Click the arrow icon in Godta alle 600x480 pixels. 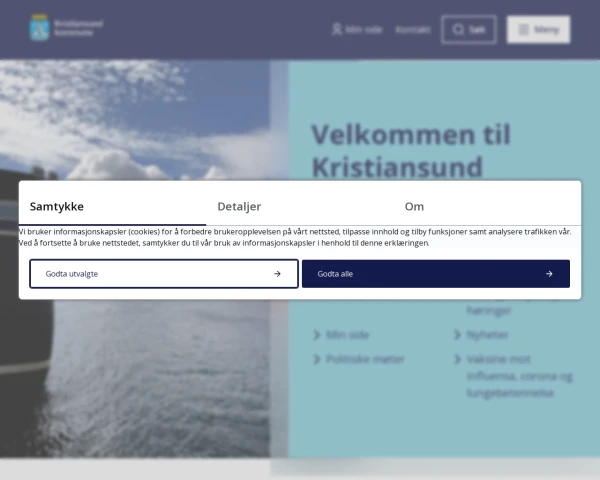549,274
